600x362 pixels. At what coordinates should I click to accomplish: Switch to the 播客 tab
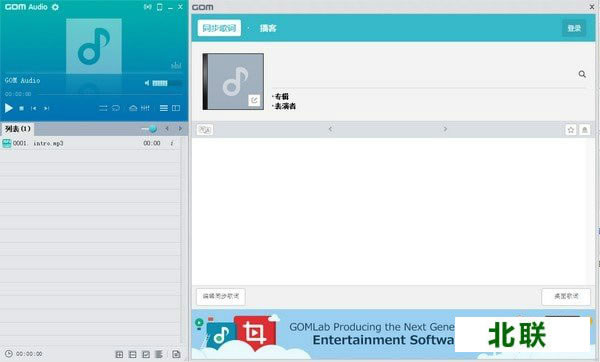point(268,28)
